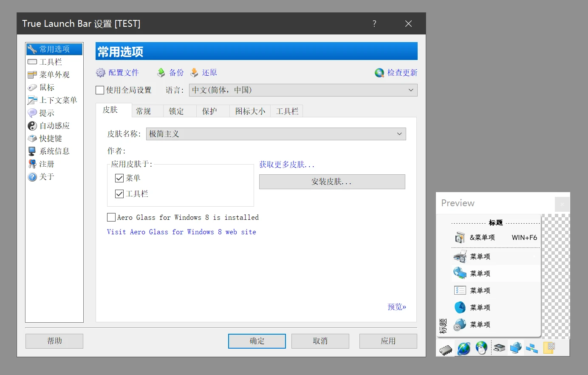This screenshot has width=588, height=375.
Task: Follow the 获取更多皮肤... link
Action: (x=287, y=165)
